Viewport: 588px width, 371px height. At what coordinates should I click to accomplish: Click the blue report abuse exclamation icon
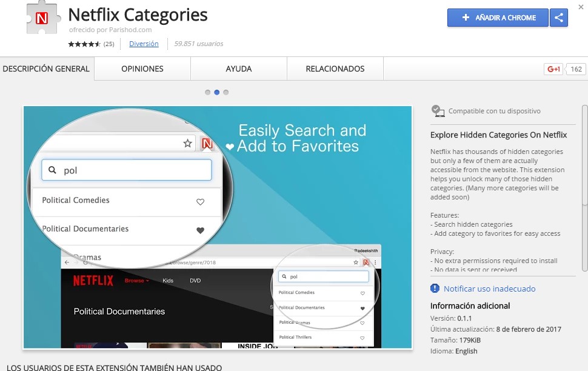point(435,289)
